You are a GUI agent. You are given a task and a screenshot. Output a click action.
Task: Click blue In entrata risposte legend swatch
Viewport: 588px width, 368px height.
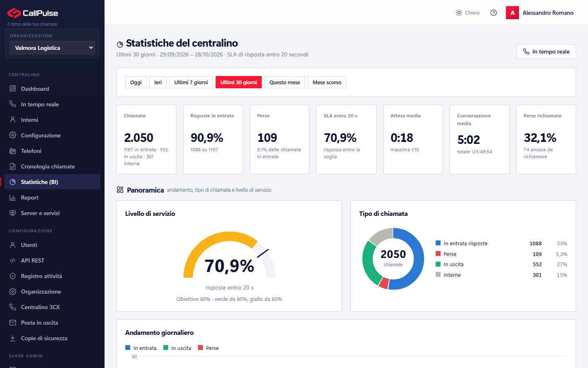point(438,243)
